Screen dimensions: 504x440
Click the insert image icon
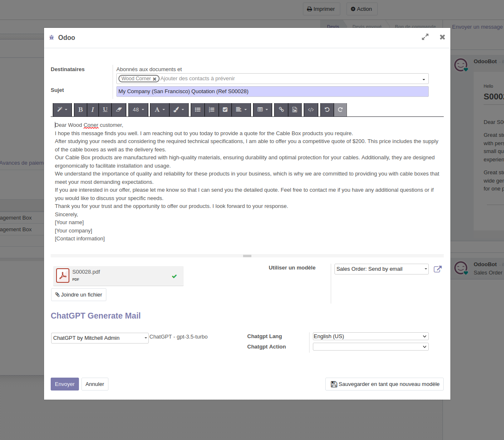click(295, 110)
